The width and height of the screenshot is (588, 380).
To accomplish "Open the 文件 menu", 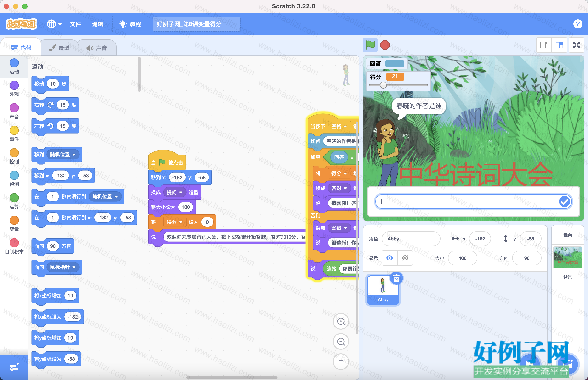I will 75,24.
